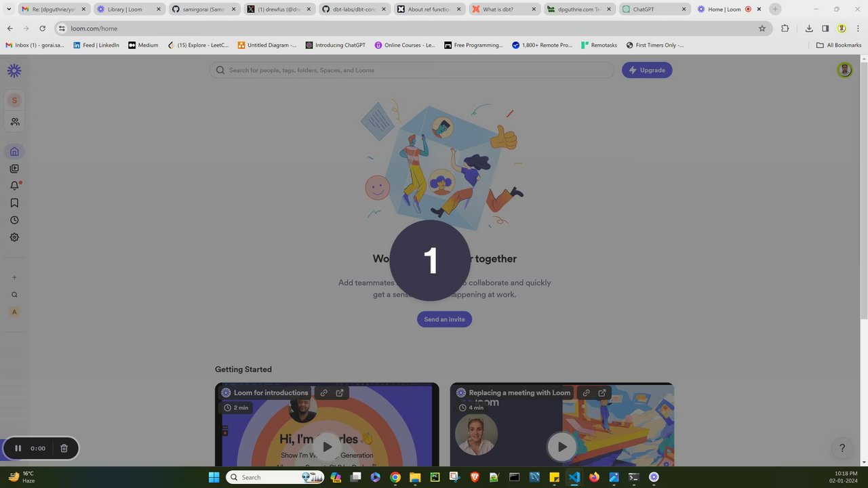This screenshot has height=488, width=868.
Task: Toggle the browser side panel
Action: click(x=825, y=28)
